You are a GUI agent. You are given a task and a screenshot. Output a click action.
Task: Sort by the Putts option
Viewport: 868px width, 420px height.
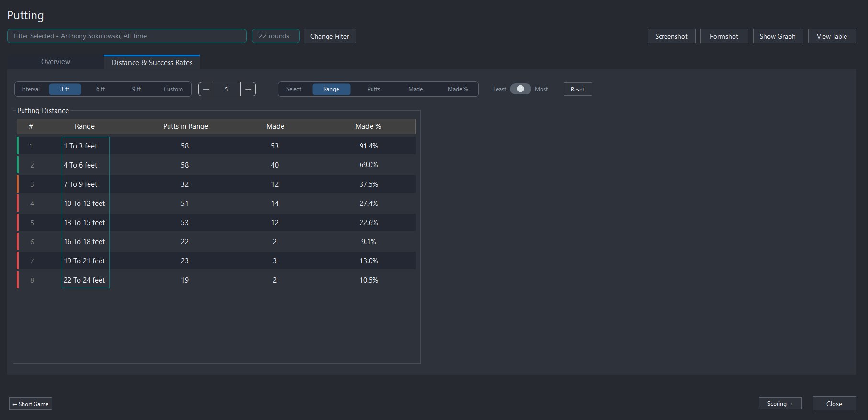coord(373,89)
